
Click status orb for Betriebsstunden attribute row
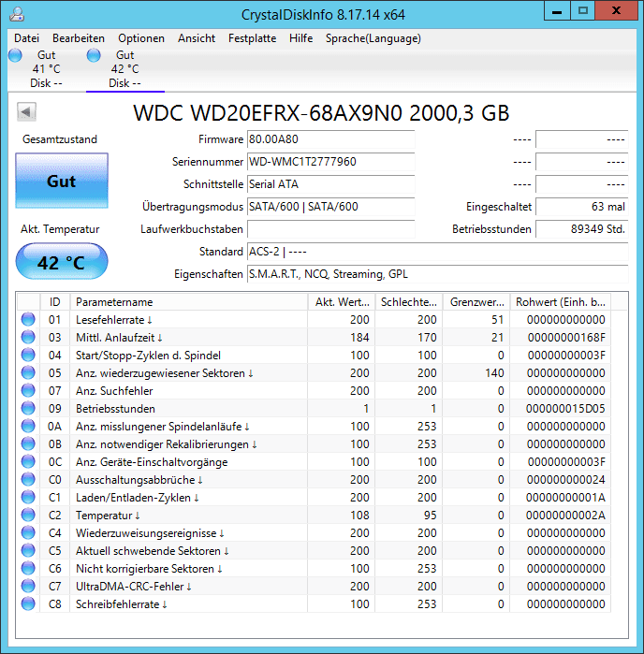click(x=28, y=408)
